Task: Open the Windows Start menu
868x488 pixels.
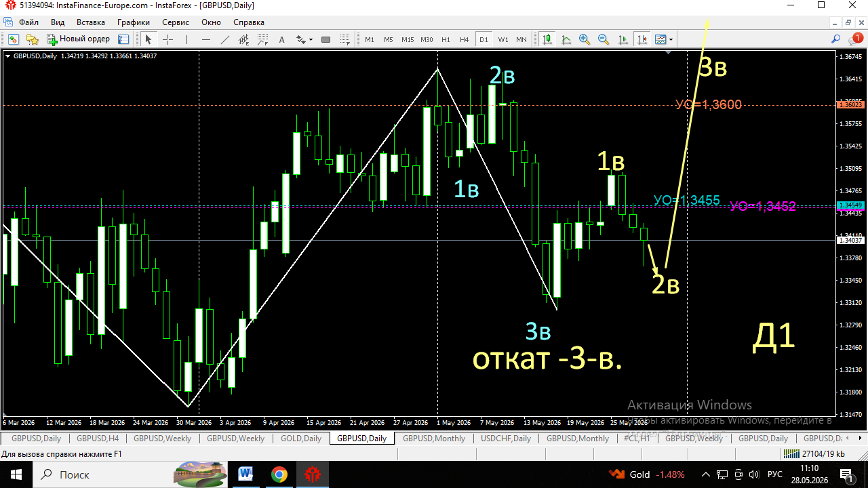Action: tap(16, 474)
